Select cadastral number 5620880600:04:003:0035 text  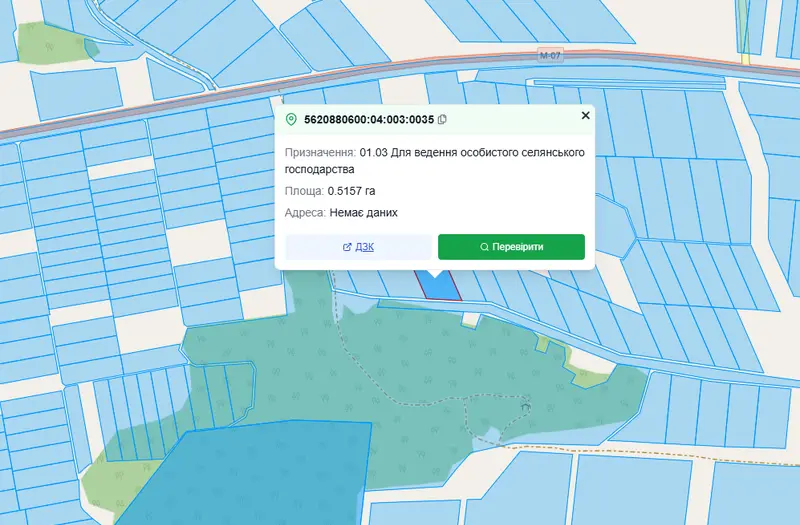click(x=369, y=119)
